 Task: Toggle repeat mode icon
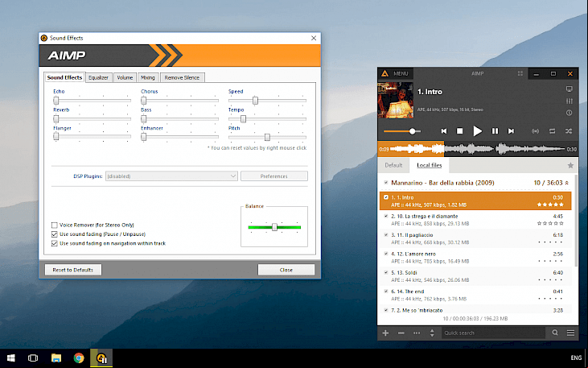tap(553, 131)
